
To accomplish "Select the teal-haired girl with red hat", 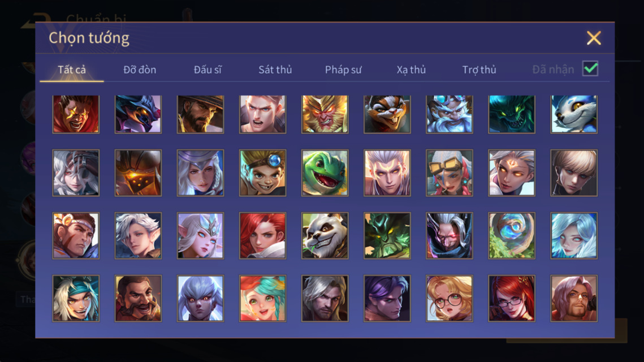I will 262,298.
